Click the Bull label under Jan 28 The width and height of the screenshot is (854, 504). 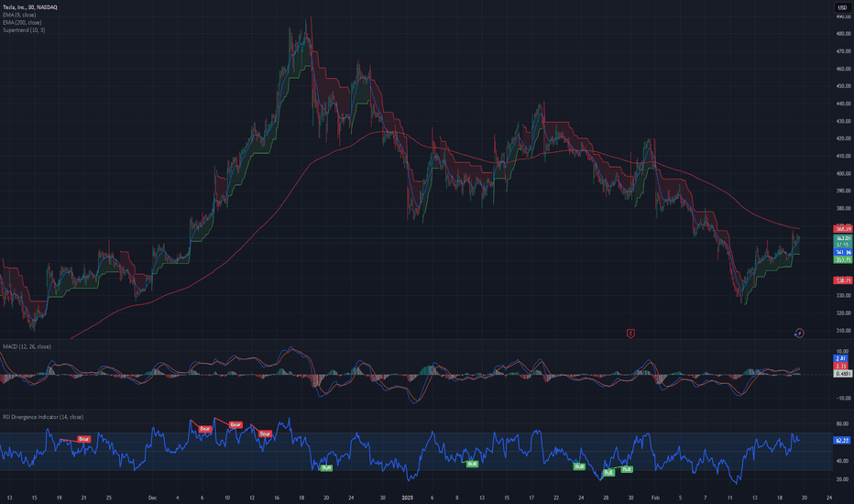(609, 473)
